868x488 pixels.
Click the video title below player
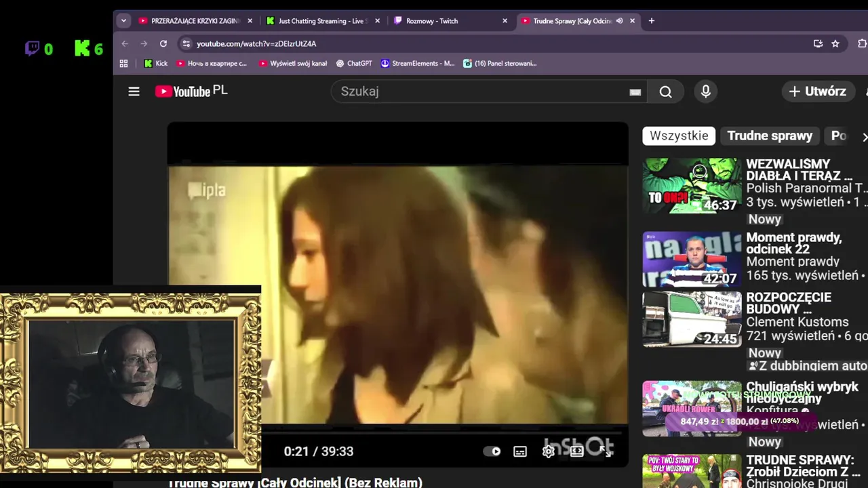(295, 482)
